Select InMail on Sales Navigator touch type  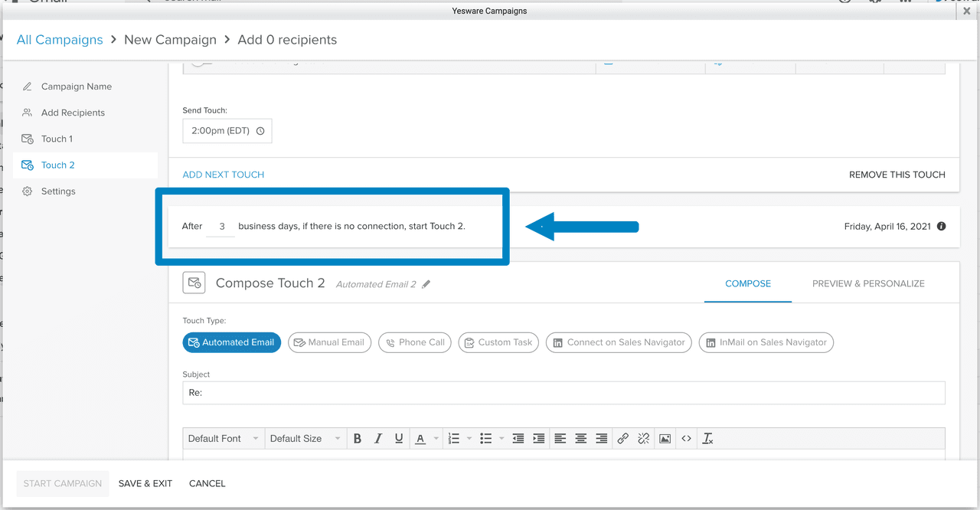point(766,342)
